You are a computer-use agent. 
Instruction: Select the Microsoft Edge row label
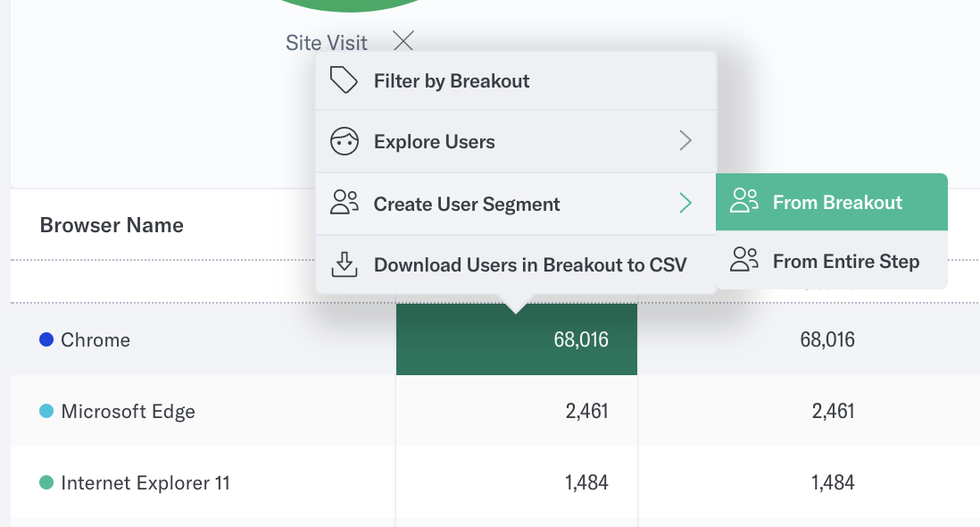pos(129,412)
